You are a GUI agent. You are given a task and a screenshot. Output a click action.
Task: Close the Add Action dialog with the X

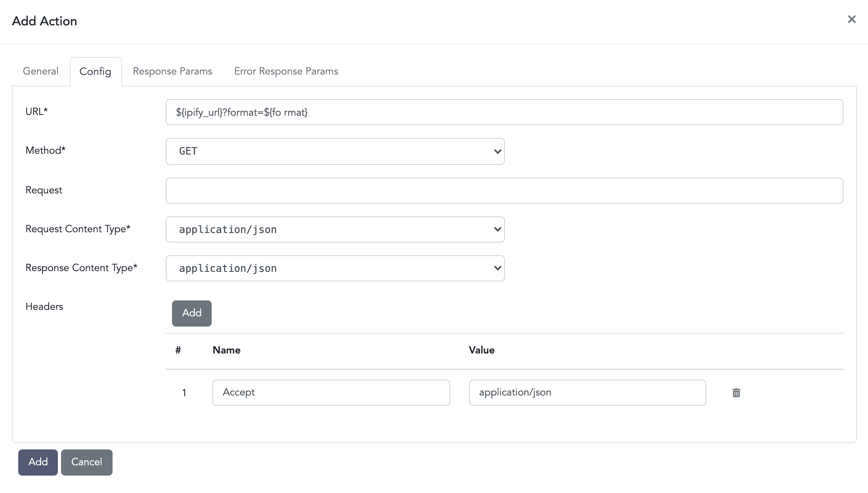pyautogui.click(x=851, y=19)
